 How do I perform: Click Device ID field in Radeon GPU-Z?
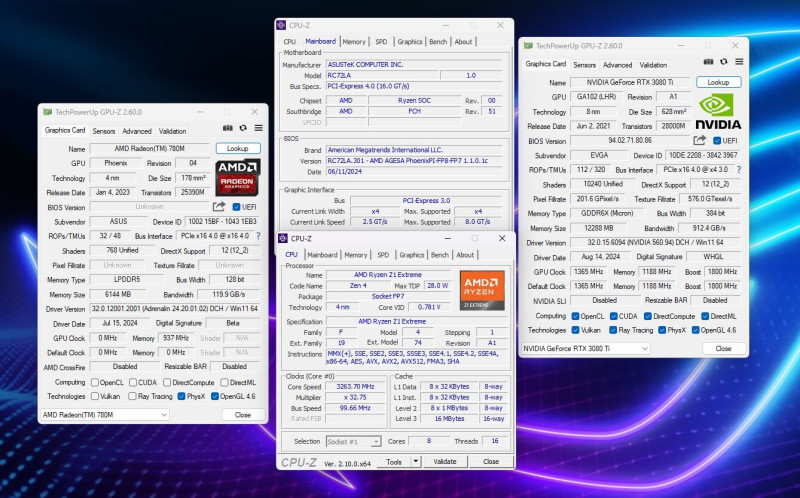(x=222, y=221)
